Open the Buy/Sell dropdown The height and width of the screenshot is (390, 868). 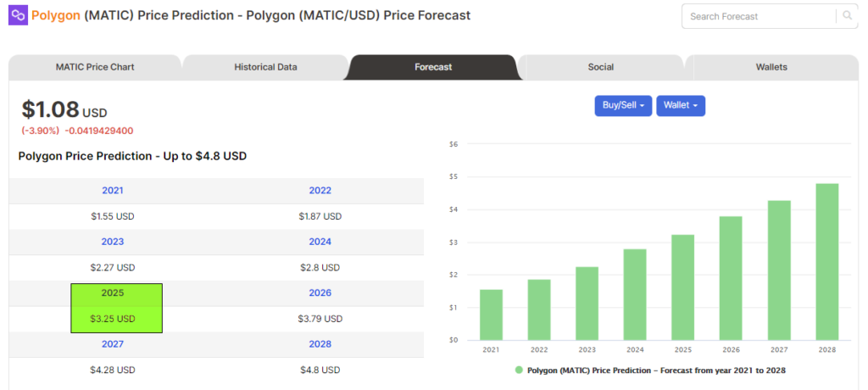tap(623, 106)
